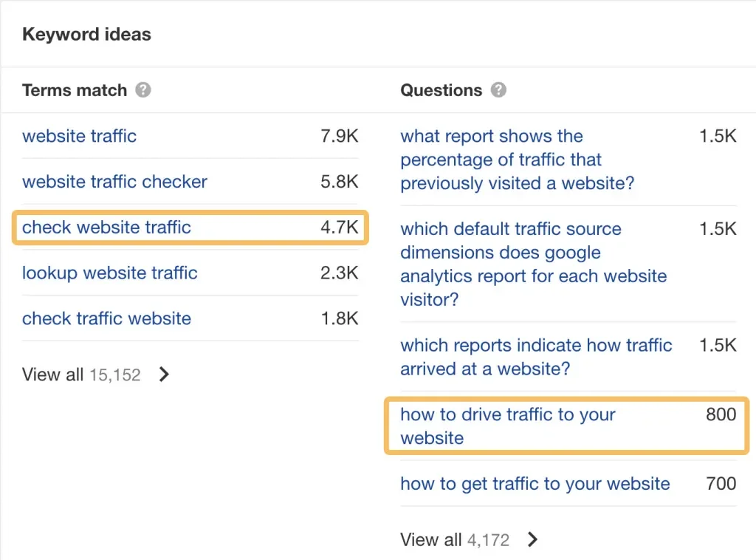Select the 'check traffic website' keyword
This screenshot has width=756, height=560.
(106, 318)
